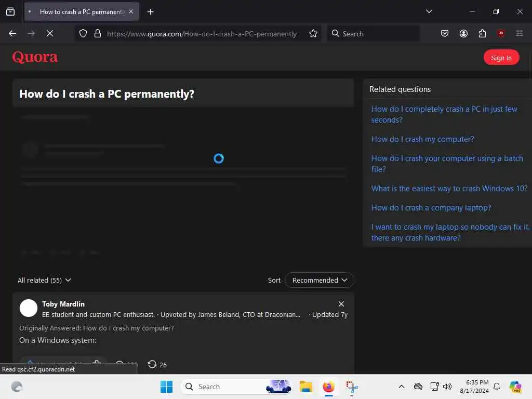This screenshot has width=532, height=399.
Task: Stop loading the page
Action: [50, 33]
